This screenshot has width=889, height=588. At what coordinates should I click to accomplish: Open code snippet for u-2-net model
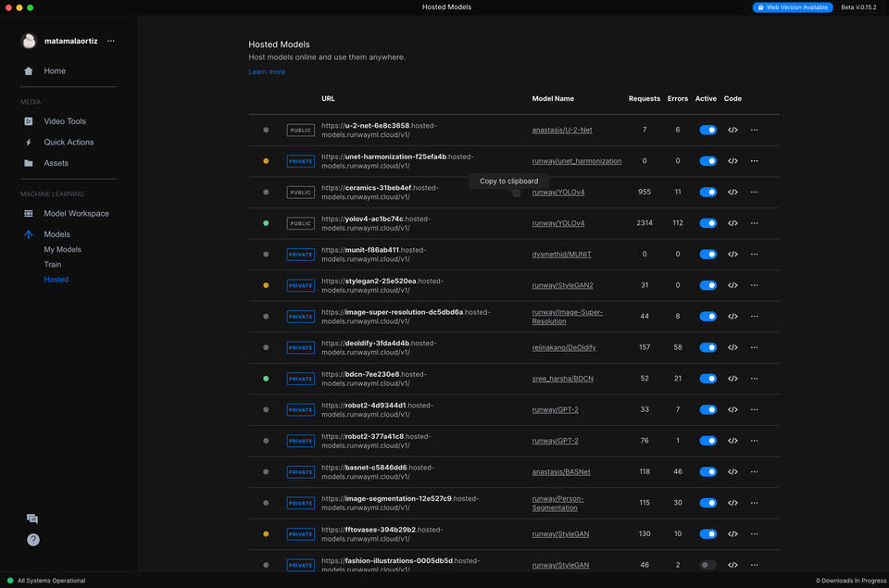[732, 130]
